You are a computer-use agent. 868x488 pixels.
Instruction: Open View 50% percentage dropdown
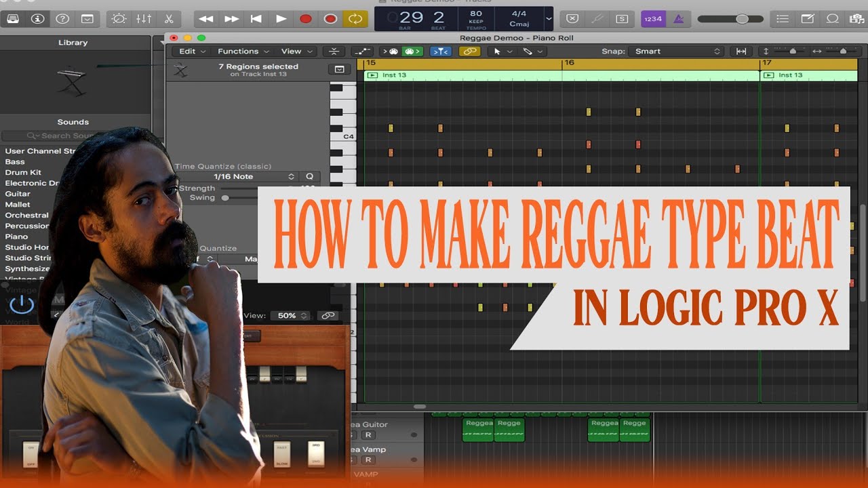click(x=290, y=316)
